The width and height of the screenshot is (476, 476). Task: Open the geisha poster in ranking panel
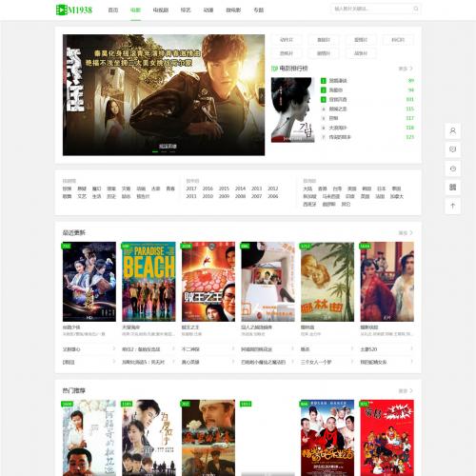293,109
